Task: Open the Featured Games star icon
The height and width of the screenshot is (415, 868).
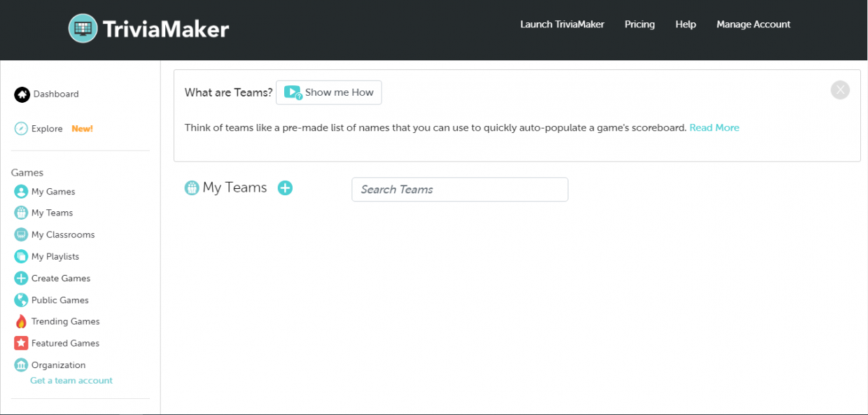Action: (x=21, y=344)
